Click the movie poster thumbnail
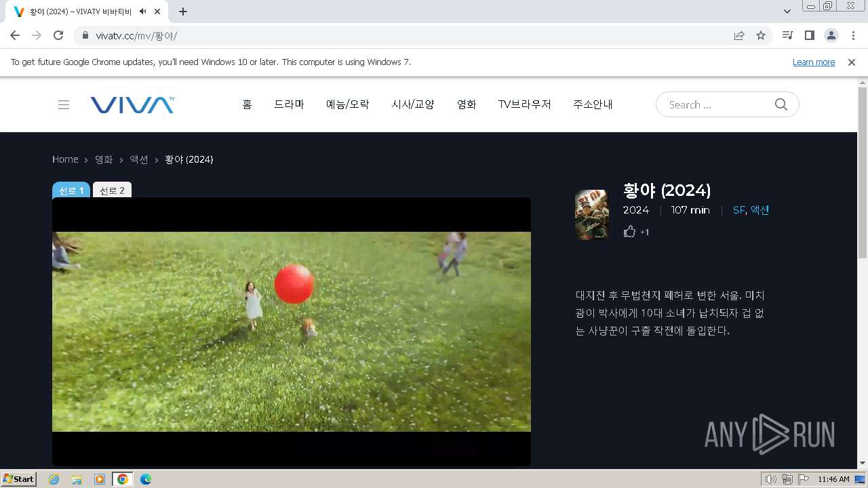The image size is (868, 488). tap(592, 215)
